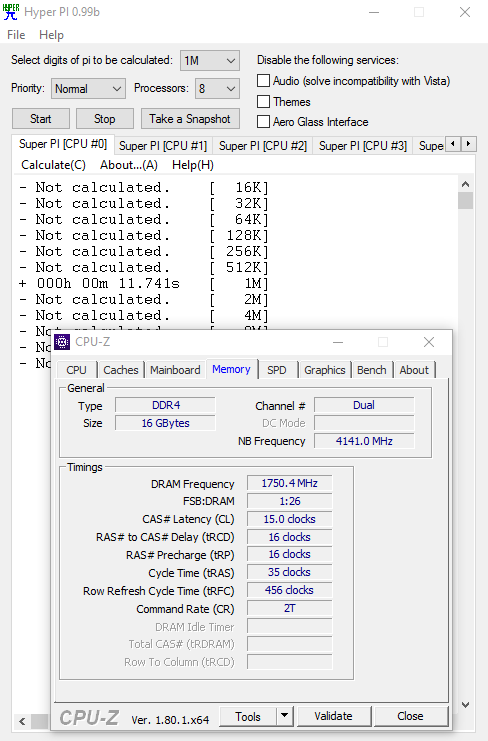Open the Bench tab in CPU-Z
Viewport: 488px width, 741px height.
tap(372, 370)
